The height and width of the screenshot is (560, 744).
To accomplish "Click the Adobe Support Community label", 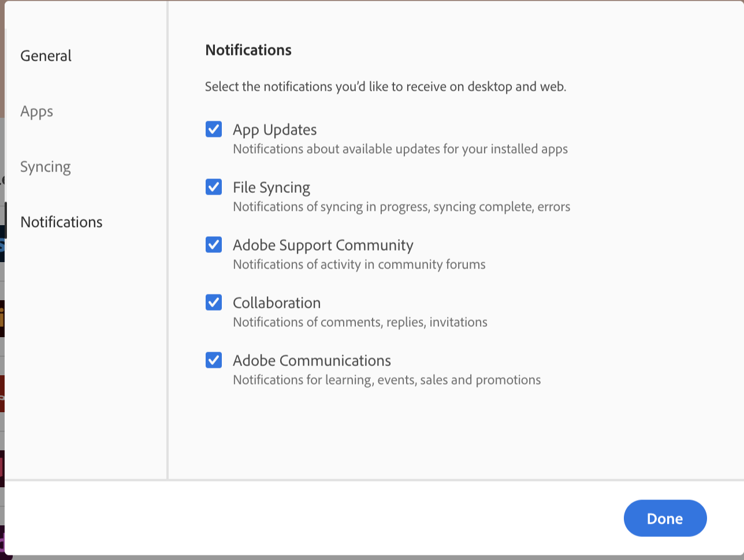I will 323,245.
